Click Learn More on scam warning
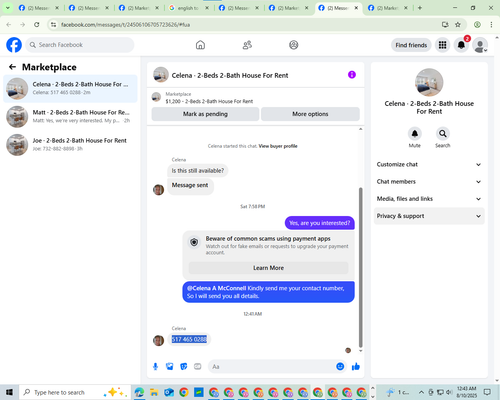Image resolution: width=500 pixels, height=400 pixels. pyautogui.click(x=268, y=268)
